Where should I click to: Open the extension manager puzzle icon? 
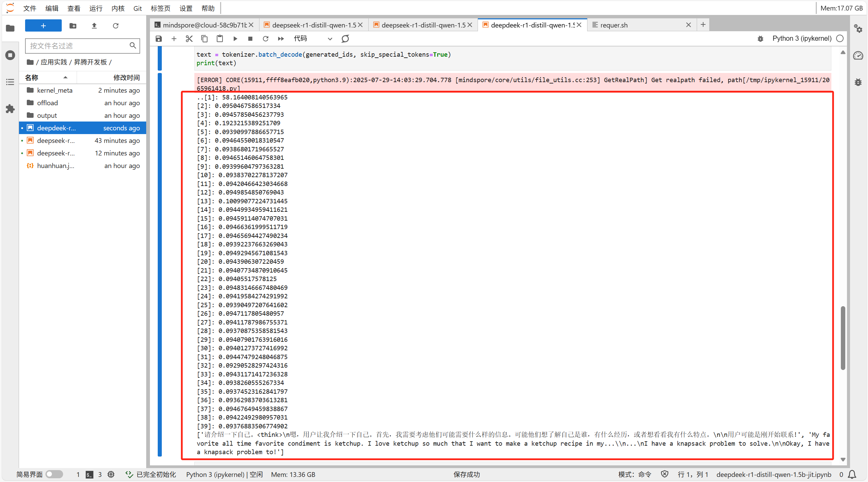point(10,109)
